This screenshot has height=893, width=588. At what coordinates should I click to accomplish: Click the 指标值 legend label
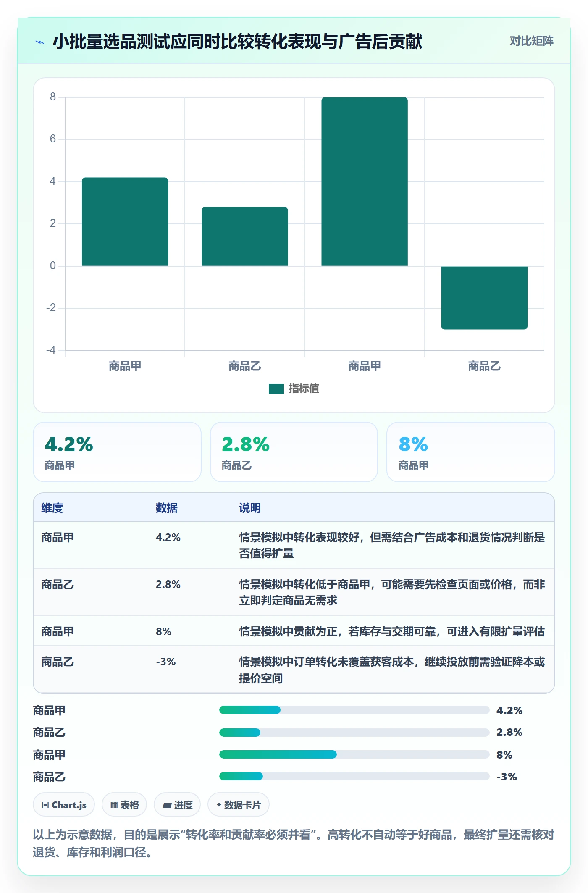click(304, 389)
